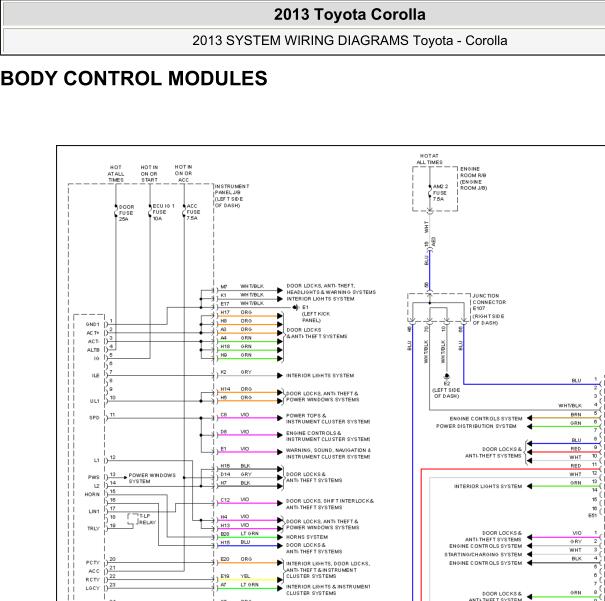Viewport: 605px width, 601px height.
Task: Select the "AM2 2 FUSE 7.5A" label
Action: pos(440,192)
